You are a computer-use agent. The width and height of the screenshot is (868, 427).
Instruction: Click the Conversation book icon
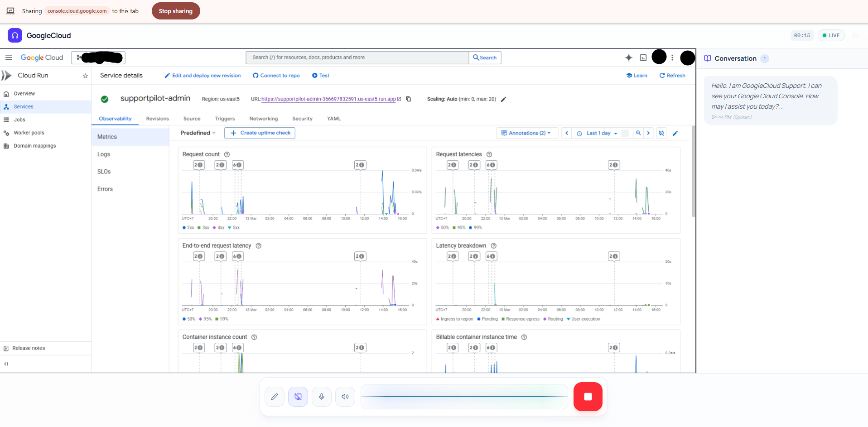708,58
